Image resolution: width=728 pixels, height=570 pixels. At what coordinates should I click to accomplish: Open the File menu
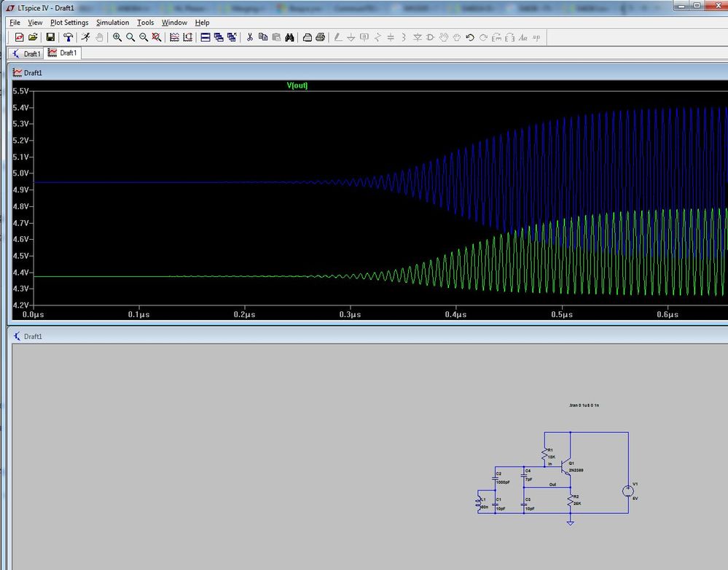[x=15, y=23]
